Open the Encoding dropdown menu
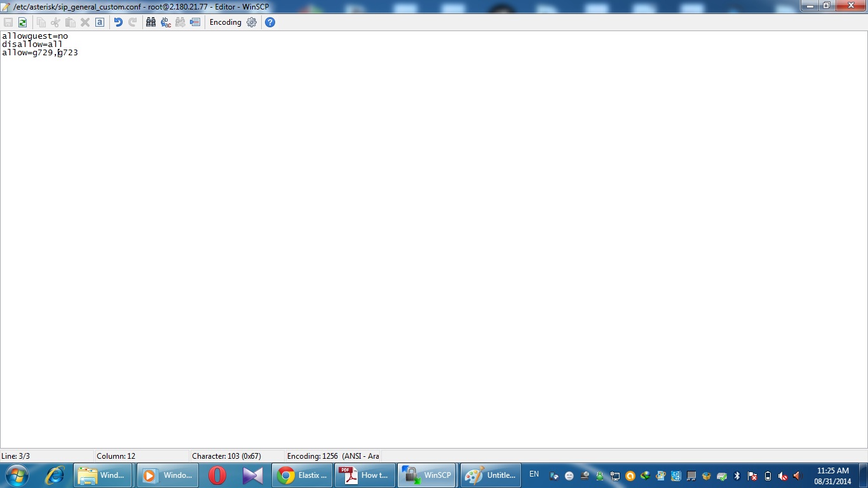 click(226, 22)
